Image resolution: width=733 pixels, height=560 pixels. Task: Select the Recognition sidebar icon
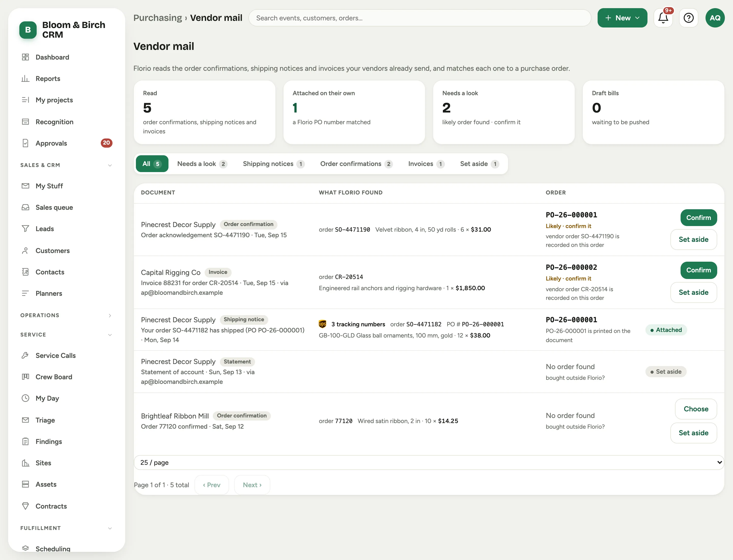tap(25, 122)
